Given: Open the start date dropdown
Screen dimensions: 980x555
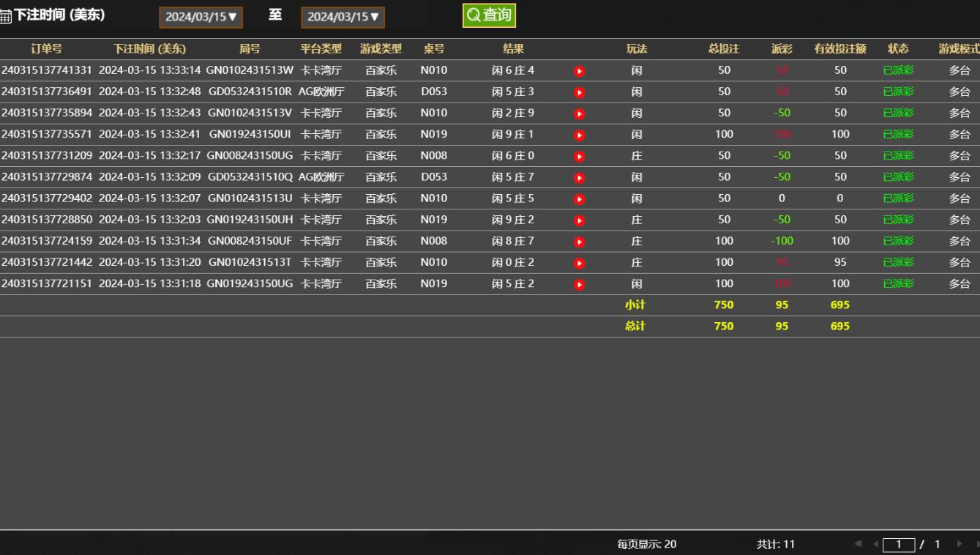Looking at the screenshot, I should coord(201,17).
